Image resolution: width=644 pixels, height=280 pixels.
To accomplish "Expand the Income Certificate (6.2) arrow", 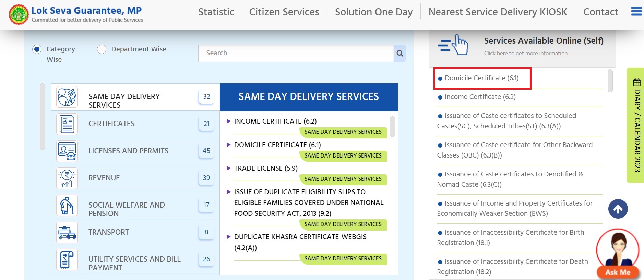I will click(x=229, y=121).
